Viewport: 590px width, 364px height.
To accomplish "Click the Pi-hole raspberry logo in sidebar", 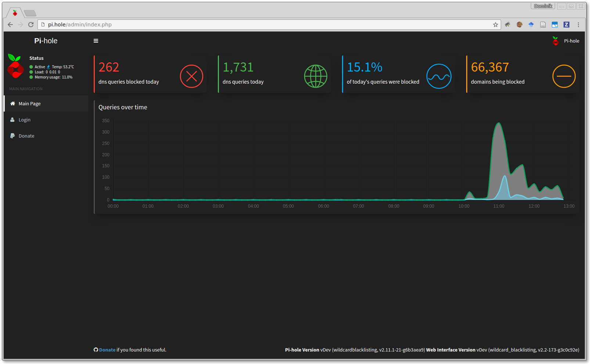I will tap(15, 66).
